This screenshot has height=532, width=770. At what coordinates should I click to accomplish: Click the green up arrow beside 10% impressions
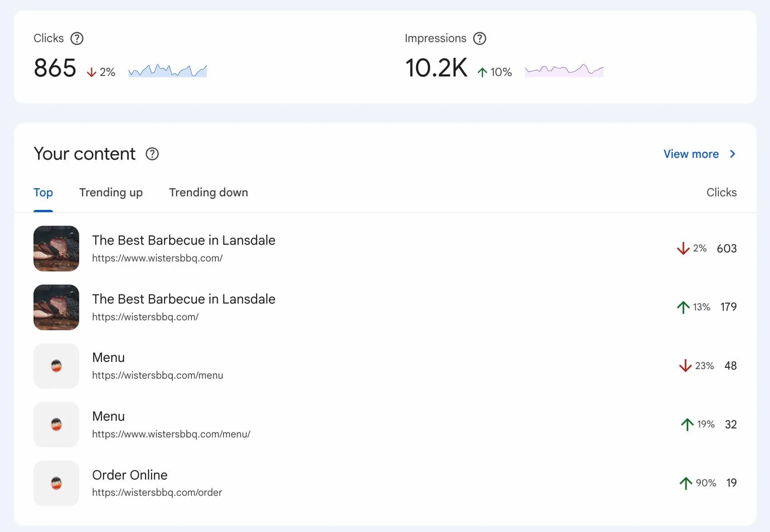tap(482, 72)
